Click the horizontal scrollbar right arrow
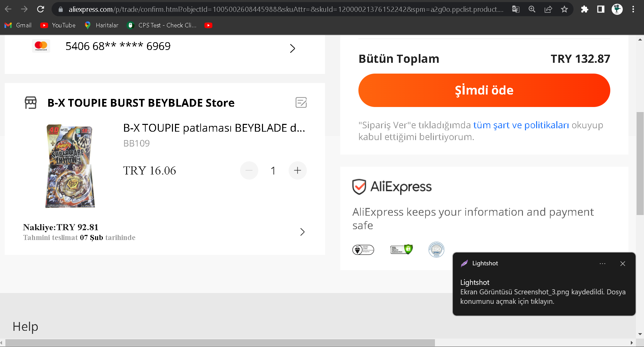The image size is (644, 347). pos(632,343)
